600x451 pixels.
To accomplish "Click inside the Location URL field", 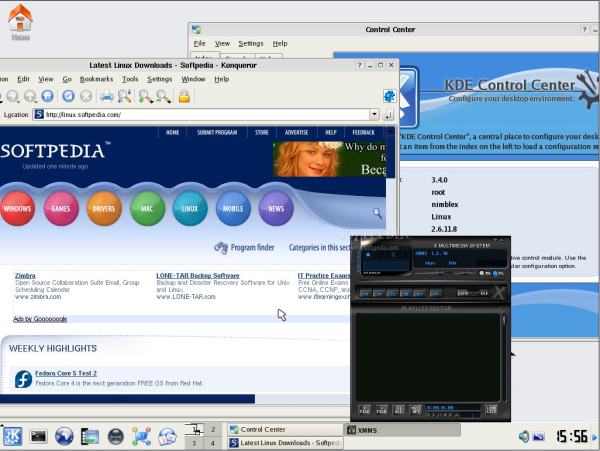I will point(201,114).
